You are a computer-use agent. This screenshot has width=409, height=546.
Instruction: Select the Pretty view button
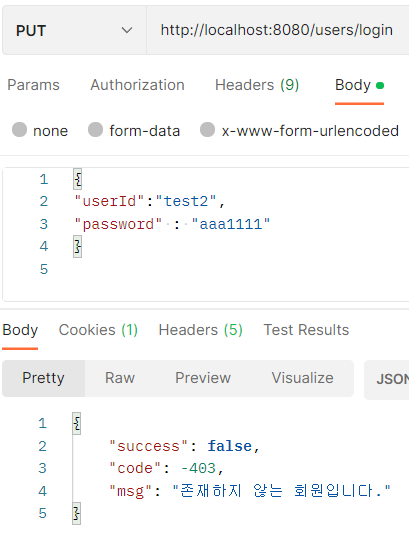tap(44, 378)
